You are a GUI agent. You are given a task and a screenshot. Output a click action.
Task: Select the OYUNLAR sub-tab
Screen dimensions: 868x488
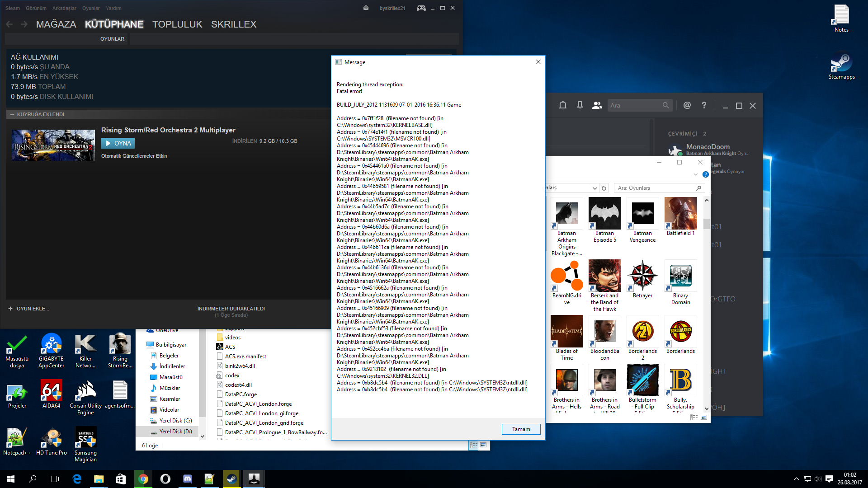click(112, 39)
